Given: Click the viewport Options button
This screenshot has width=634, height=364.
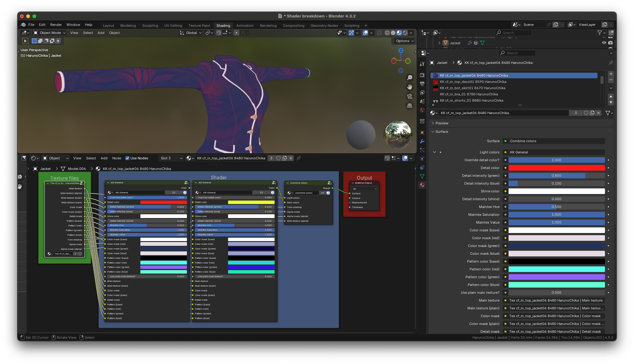Looking at the screenshot, I should (x=404, y=41).
